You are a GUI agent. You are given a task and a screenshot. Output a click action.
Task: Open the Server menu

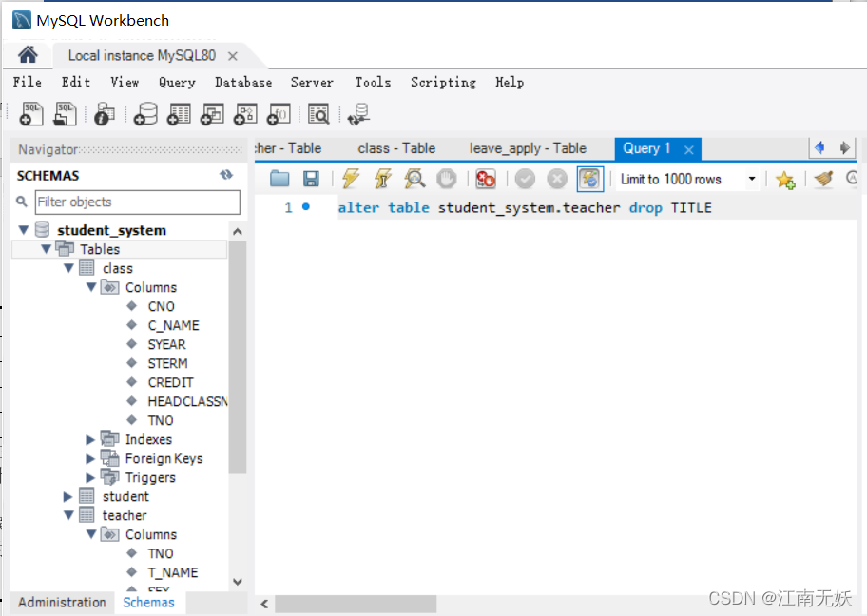point(312,82)
